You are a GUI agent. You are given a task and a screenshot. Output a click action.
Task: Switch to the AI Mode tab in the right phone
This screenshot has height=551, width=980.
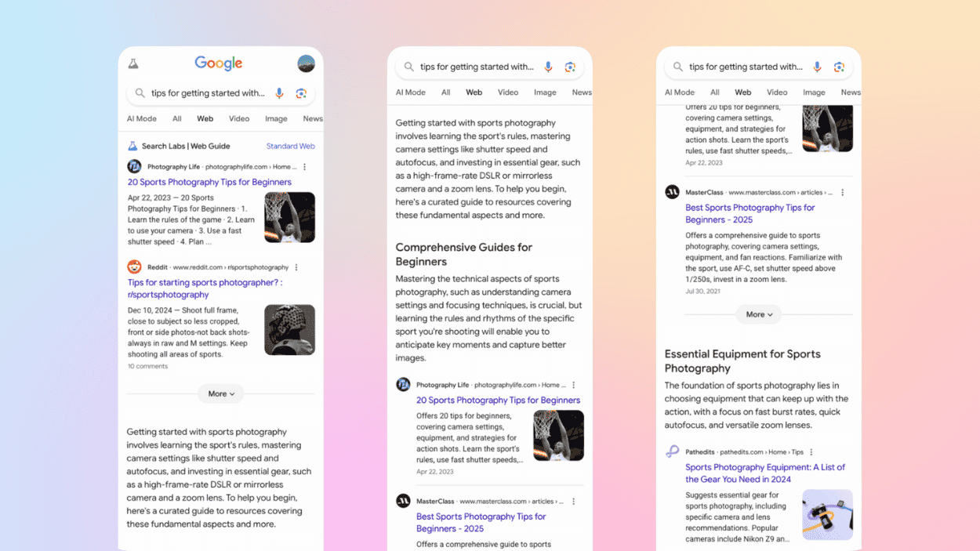point(680,92)
